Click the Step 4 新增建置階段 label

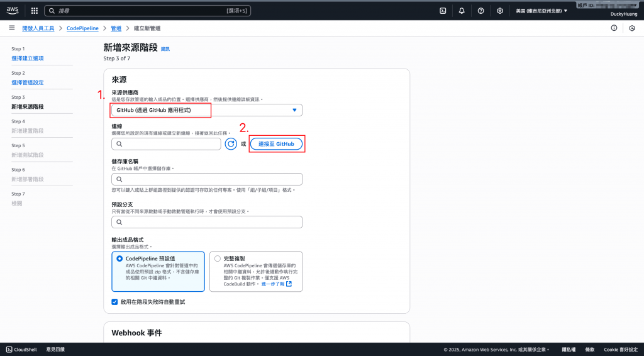click(x=28, y=131)
